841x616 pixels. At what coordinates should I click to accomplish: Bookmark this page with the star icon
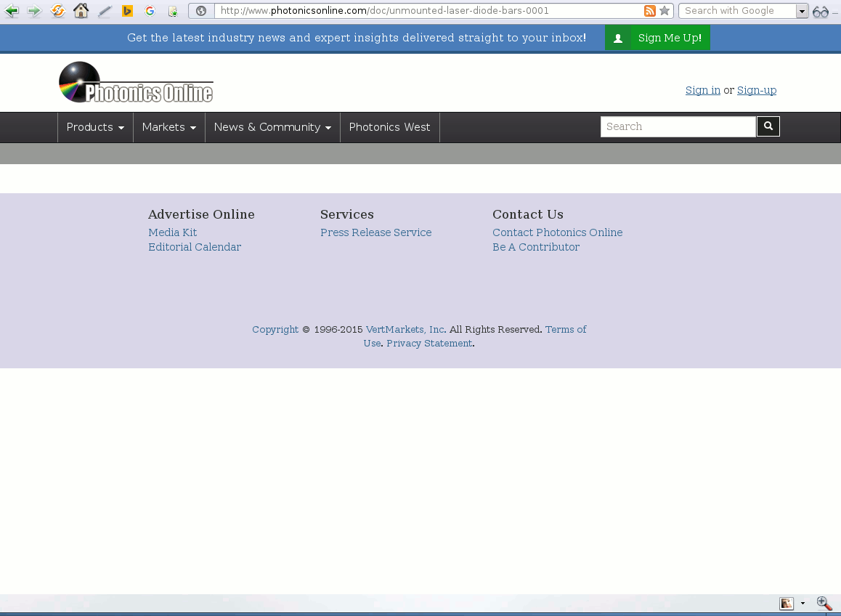pyautogui.click(x=665, y=11)
